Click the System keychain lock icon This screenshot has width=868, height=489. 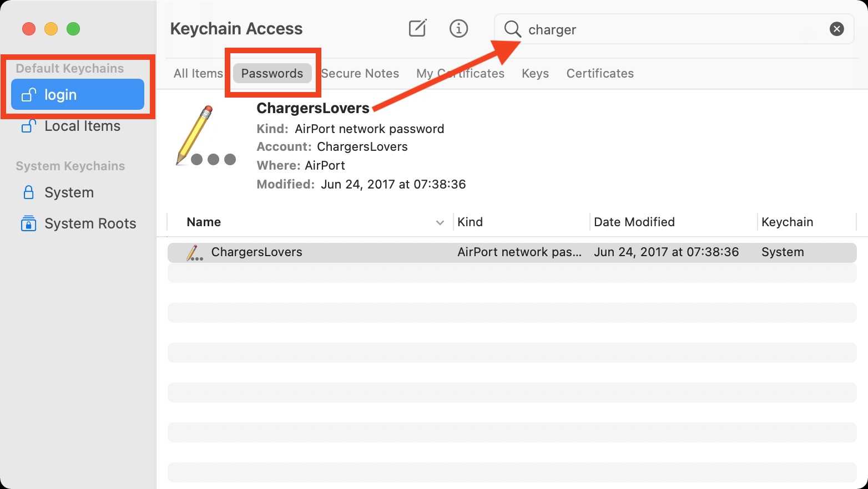[x=28, y=192]
